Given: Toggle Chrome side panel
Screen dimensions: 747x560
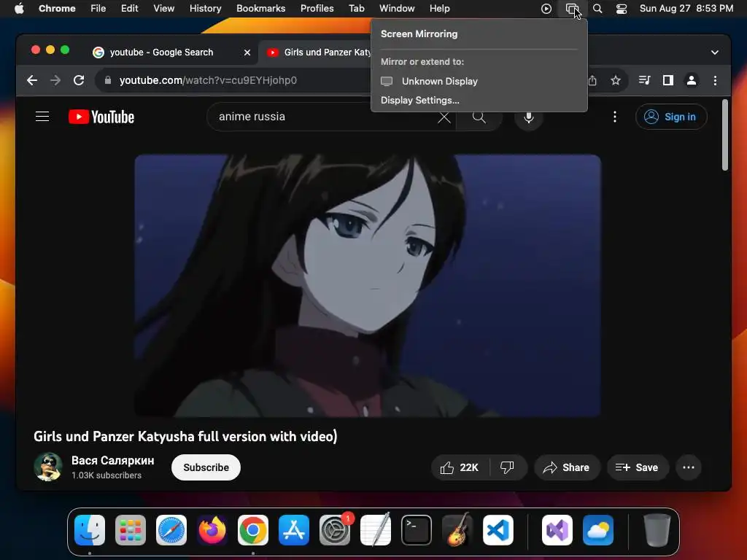Looking at the screenshot, I should (668, 80).
